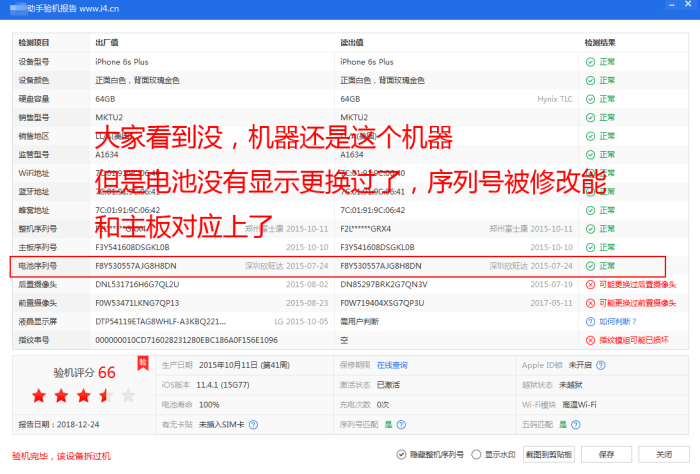Click 未越狱 jailbreak status
This screenshot has width=700, height=474.
coord(571,385)
